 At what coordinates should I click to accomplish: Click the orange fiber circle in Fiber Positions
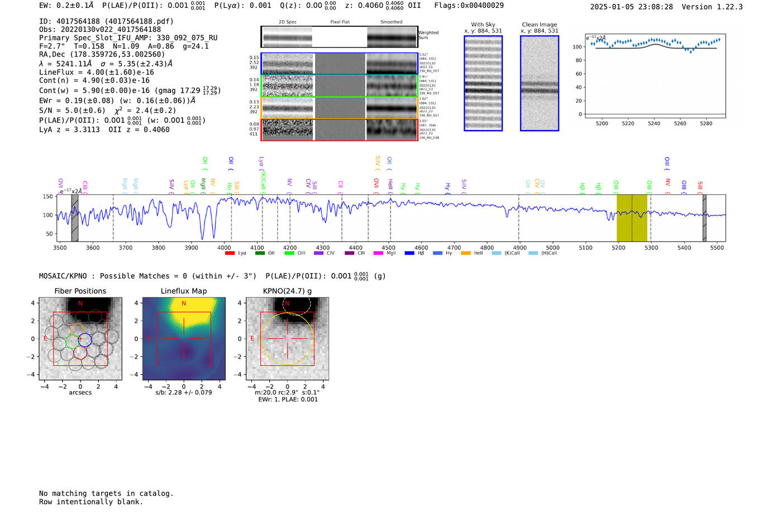pyautogui.click(x=77, y=329)
